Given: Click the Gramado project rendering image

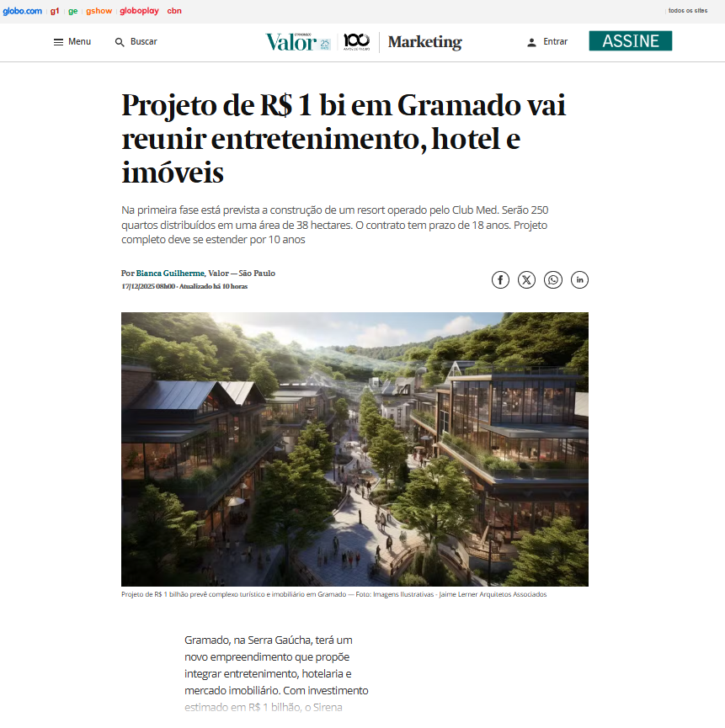Looking at the screenshot, I should [355, 449].
